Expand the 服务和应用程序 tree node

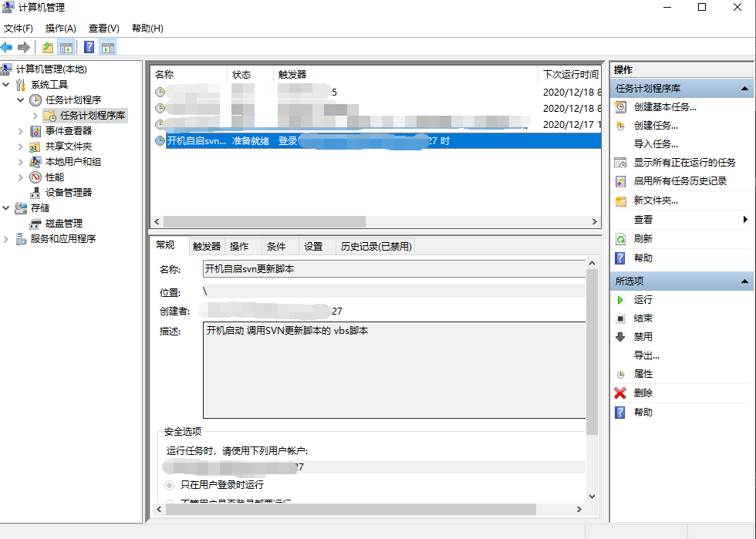(8, 238)
